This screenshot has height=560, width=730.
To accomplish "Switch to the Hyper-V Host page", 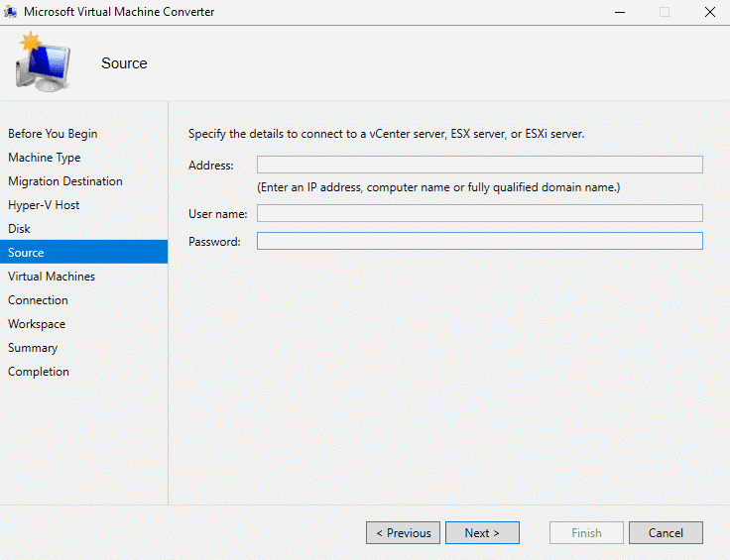I will (44, 205).
